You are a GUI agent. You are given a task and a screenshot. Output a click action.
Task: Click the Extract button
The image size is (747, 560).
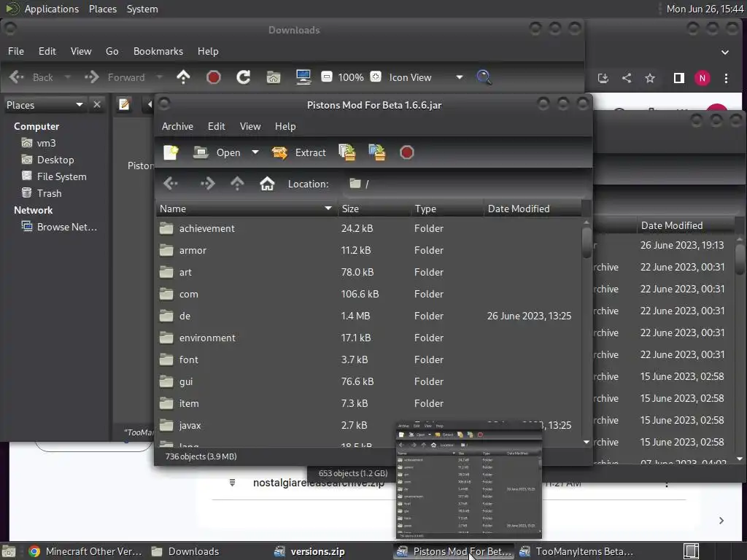pyautogui.click(x=298, y=152)
